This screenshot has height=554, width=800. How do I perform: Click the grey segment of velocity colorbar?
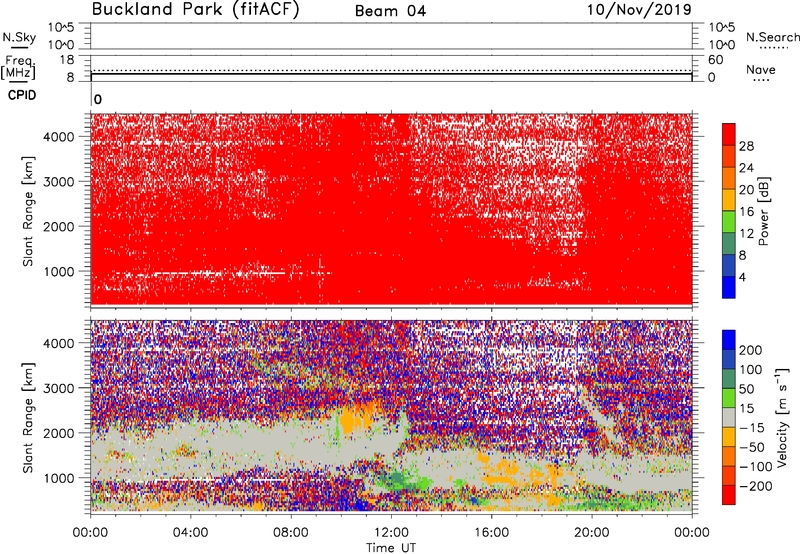pyautogui.click(x=729, y=417)
